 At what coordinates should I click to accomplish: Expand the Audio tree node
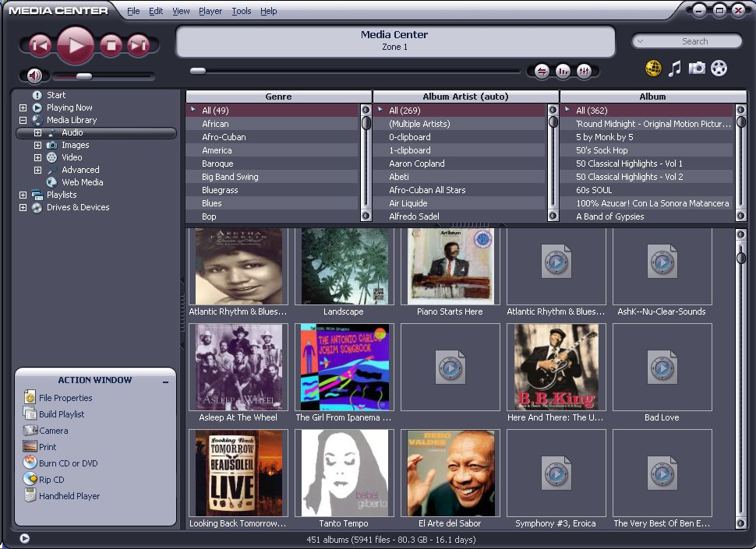[37, 133]
